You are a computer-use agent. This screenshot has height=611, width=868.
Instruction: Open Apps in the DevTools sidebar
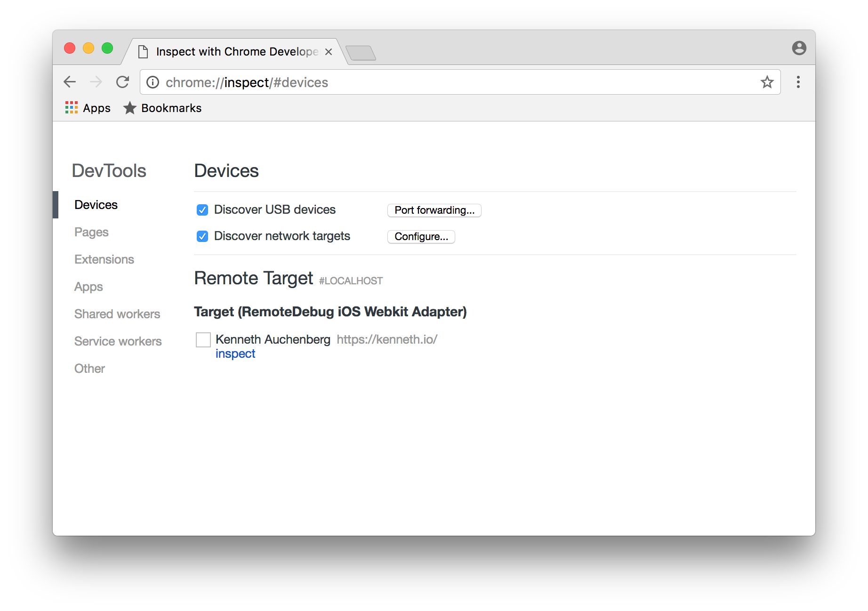click(88, 287)
